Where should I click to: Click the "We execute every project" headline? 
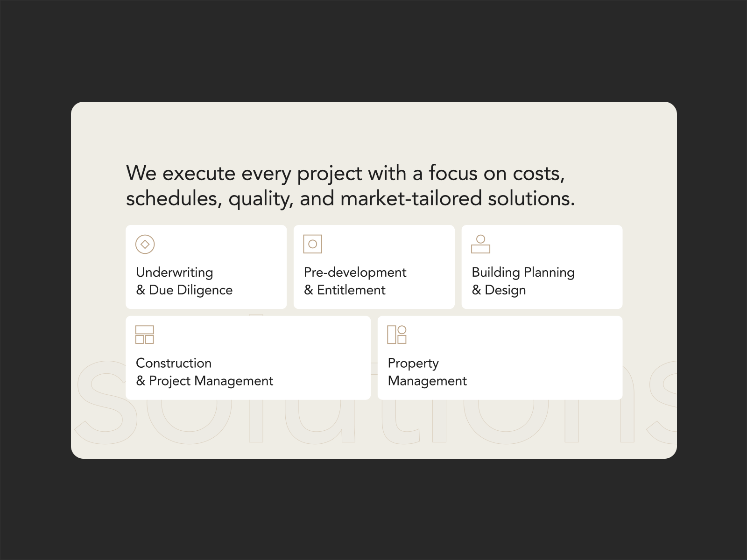pos(345,174)
